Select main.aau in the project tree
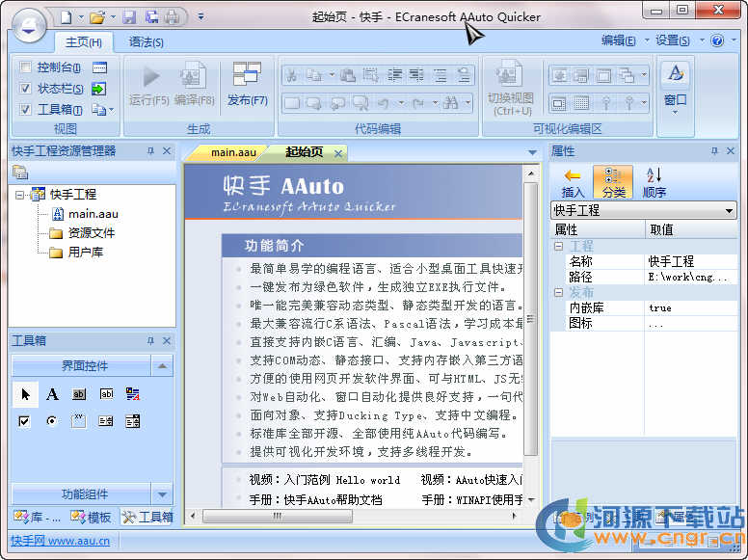The width and height of the screenshot is (748, 560). [93, 214]
